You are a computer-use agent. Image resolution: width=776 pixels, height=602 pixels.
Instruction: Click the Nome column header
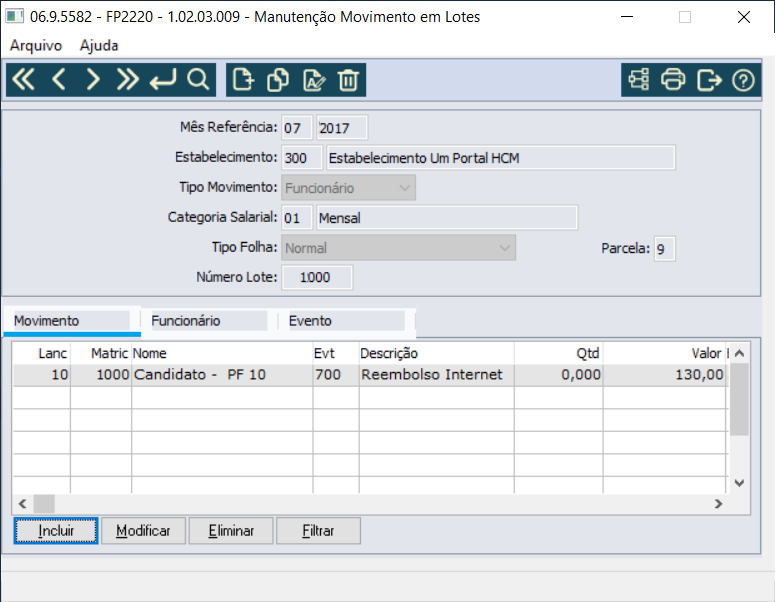pyautogui.click(x=222, y=353)
